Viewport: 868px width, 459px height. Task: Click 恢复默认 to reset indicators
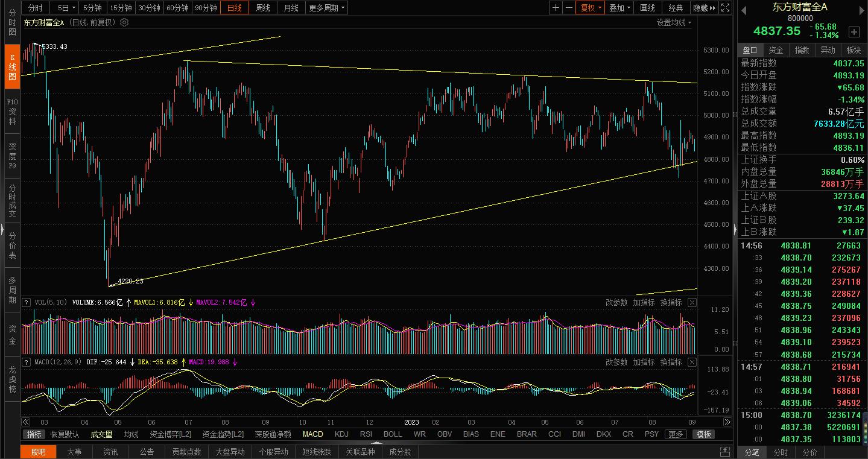65,434
